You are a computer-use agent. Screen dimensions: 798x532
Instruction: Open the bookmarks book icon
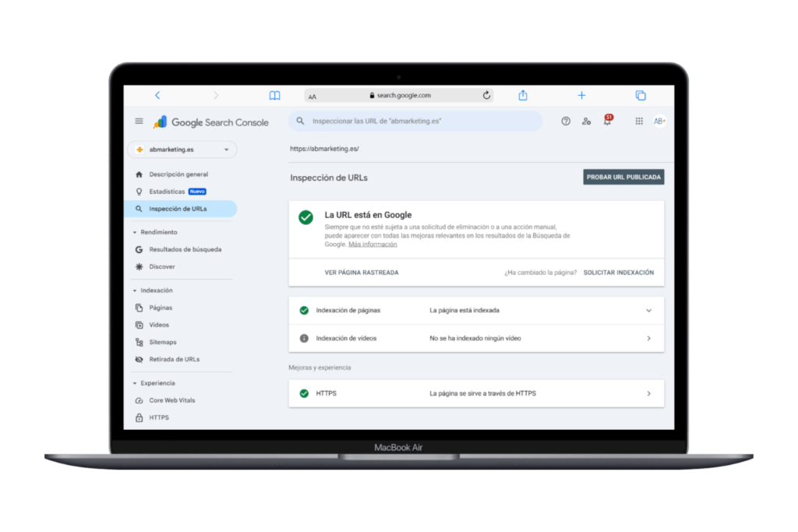click(275, 95)
